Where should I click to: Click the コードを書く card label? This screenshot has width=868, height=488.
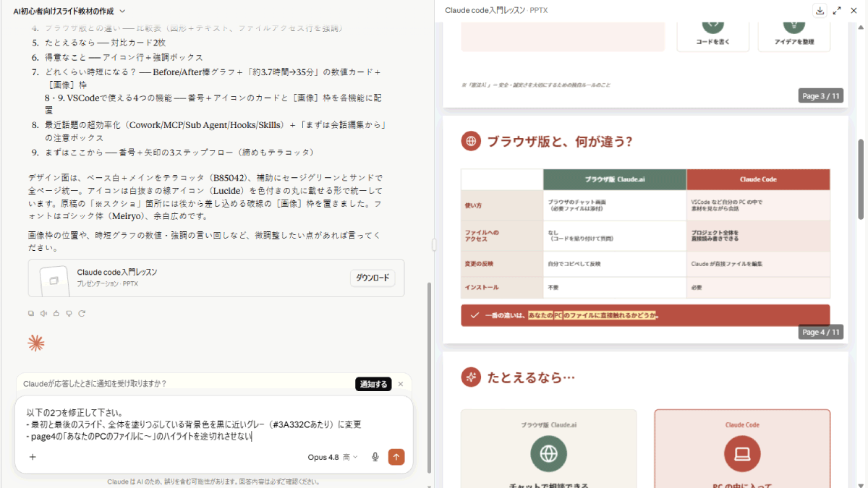point(712,41)
